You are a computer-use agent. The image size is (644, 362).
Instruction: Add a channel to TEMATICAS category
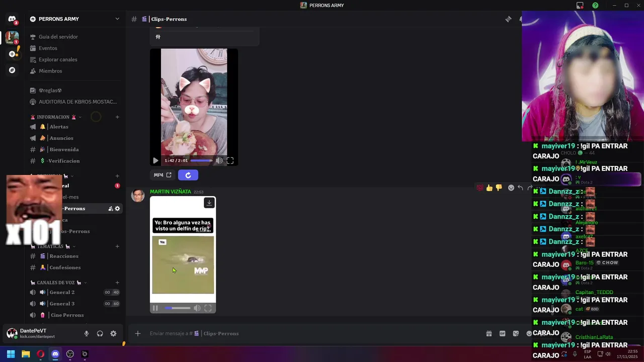117,246
